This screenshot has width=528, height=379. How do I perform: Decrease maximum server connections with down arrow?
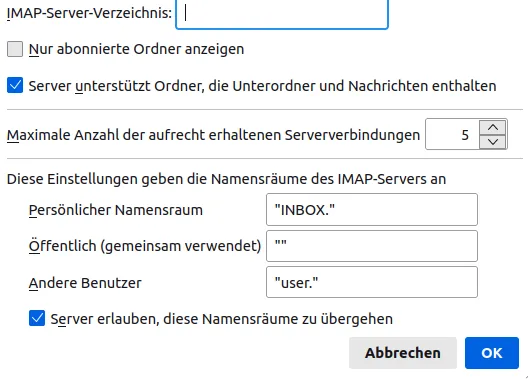493,142
